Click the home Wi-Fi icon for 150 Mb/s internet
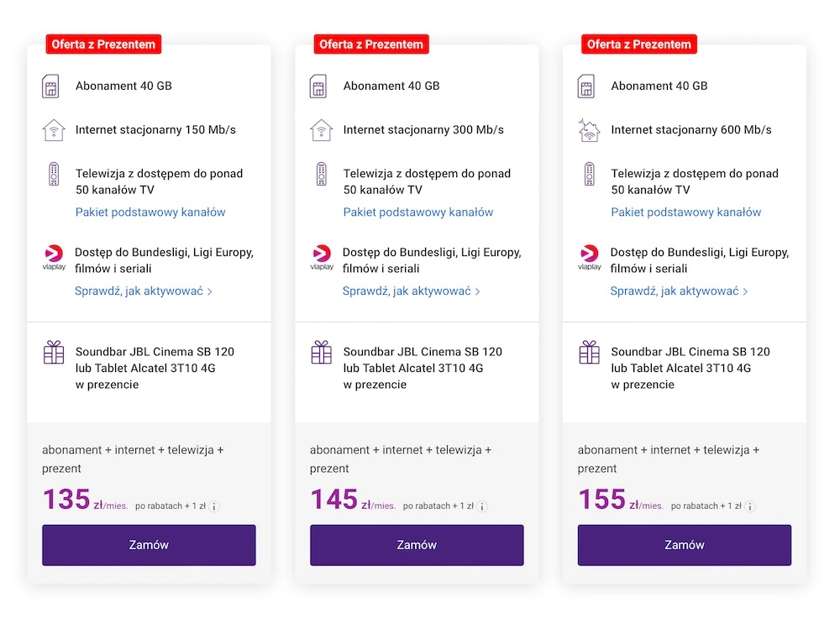Screen dimensions: 840x624 [54, 130]
